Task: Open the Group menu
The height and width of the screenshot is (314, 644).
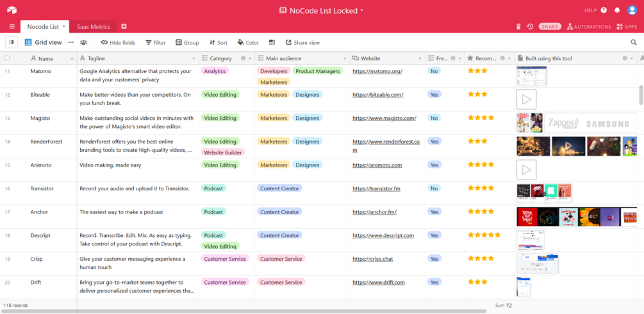Action: point(187,42)
